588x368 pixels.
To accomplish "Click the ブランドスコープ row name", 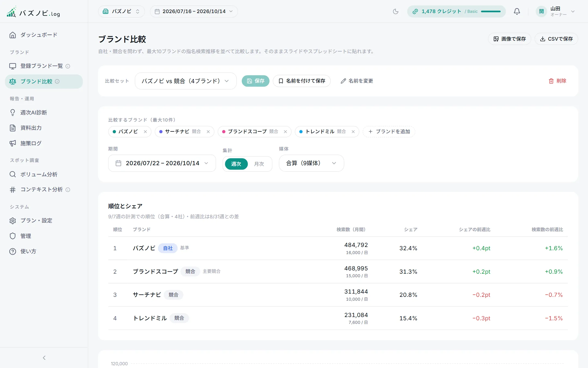I will pos(155,272).
